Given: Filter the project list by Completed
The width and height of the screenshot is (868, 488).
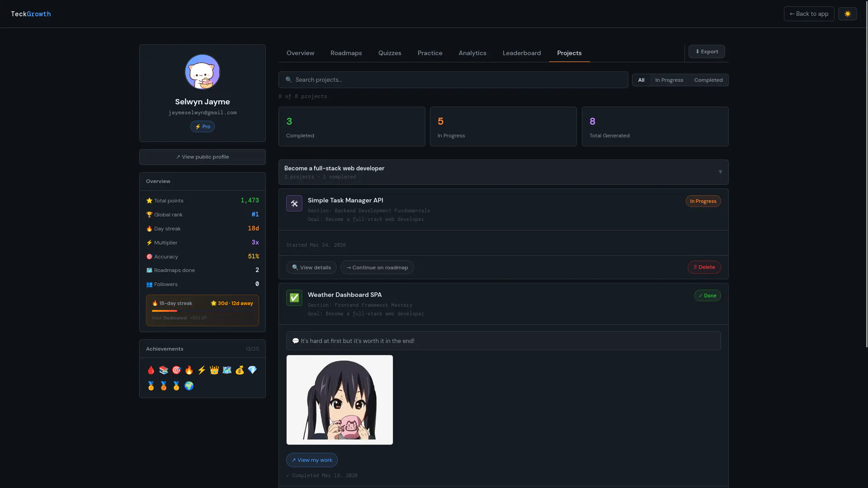Looking at the screenshot, I should click(x=708, y=80).
